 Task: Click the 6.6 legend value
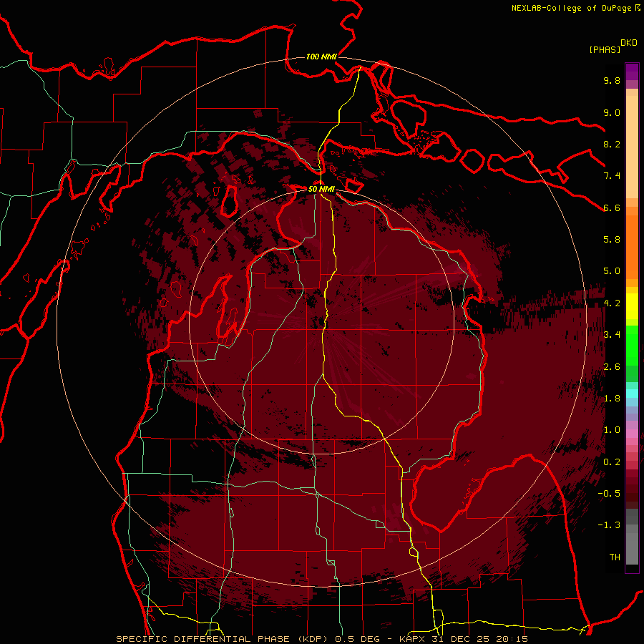612,208
